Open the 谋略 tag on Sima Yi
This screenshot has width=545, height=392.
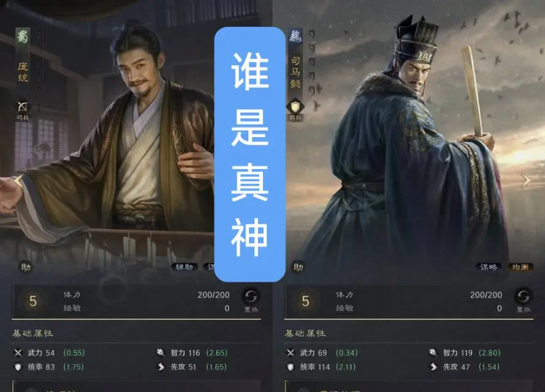(489, 267)
